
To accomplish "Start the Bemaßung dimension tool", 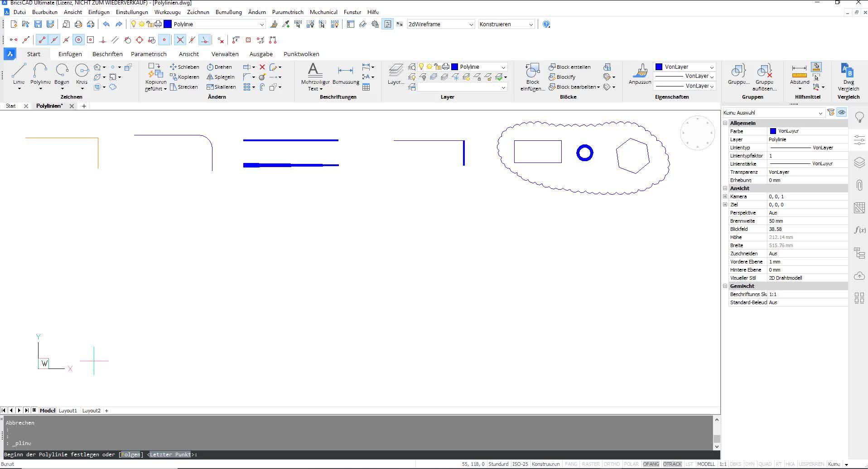I will (x=346, y=74).
